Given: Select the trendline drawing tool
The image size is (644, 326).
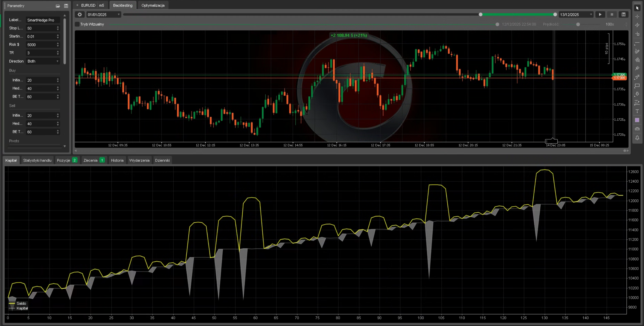Looking at the screenshot, I should click(638, 42).
